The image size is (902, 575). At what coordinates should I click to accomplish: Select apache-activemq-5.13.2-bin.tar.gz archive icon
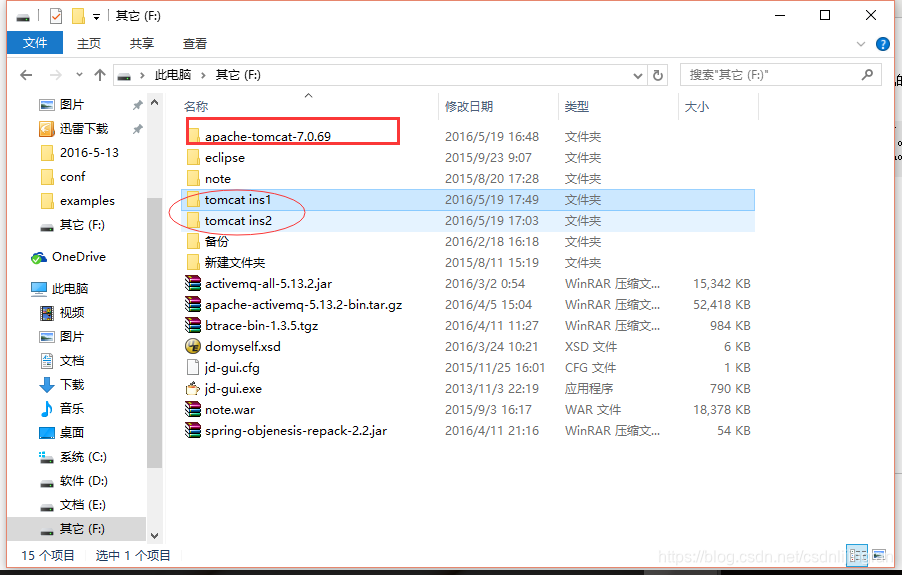[x=193, y=305]
